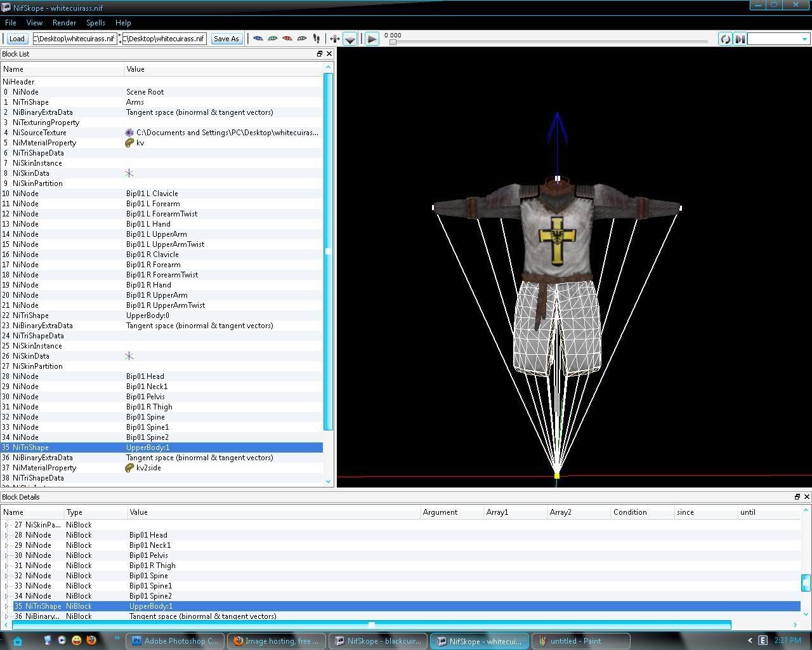Expand row 30 NiNode in Block Details
The image size is (812, 650).
(7, 555)
